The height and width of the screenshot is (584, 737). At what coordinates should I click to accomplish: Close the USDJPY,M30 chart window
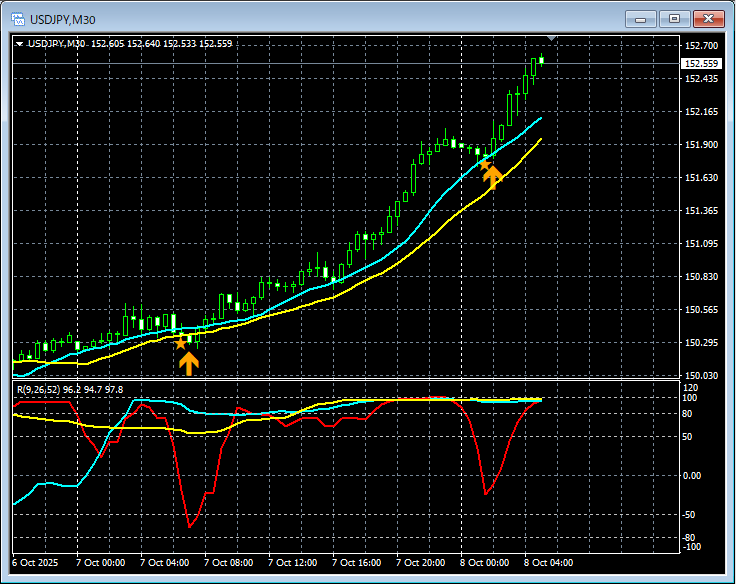point(709,18)
